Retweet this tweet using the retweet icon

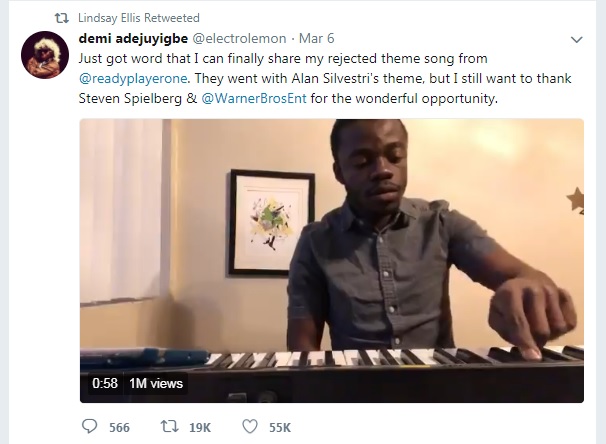(169, 427)
